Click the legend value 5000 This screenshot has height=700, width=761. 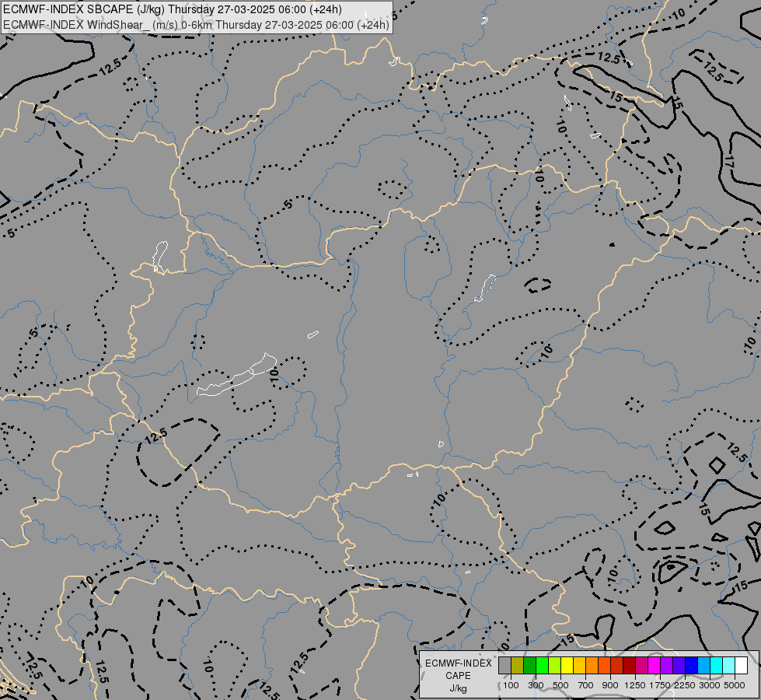click(x=735, y=685)
